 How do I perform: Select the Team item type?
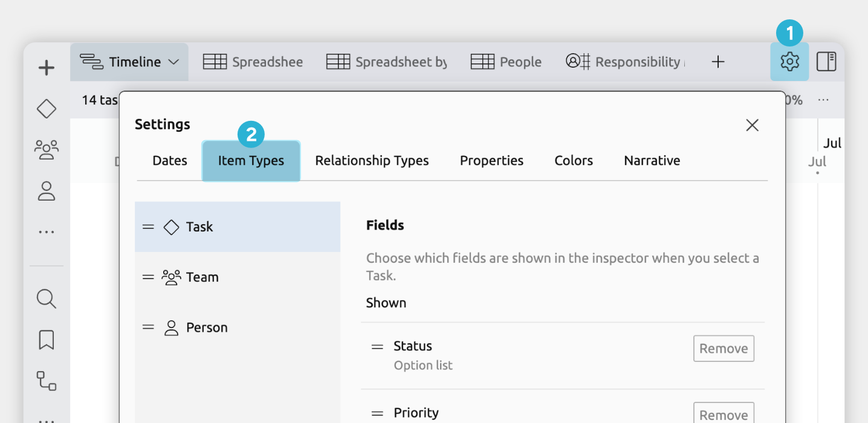coord(202,277)
